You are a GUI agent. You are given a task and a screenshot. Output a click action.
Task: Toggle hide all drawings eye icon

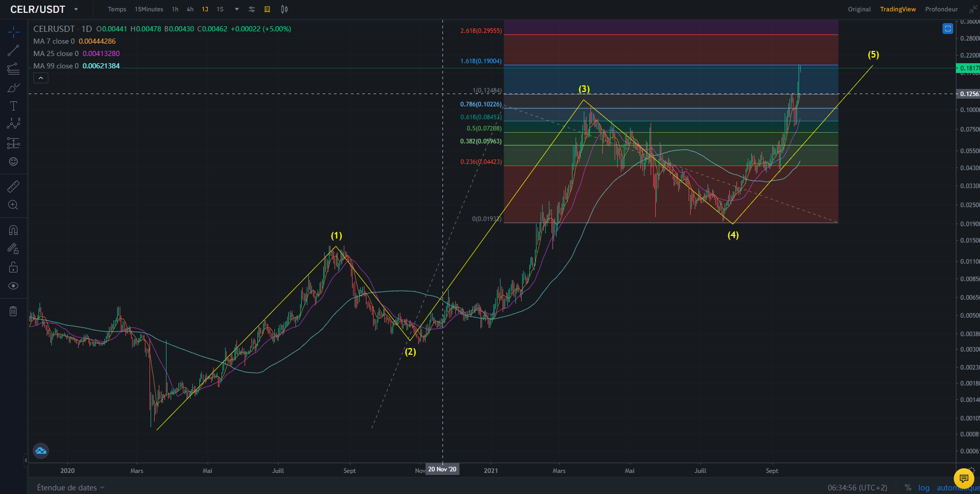13,286
